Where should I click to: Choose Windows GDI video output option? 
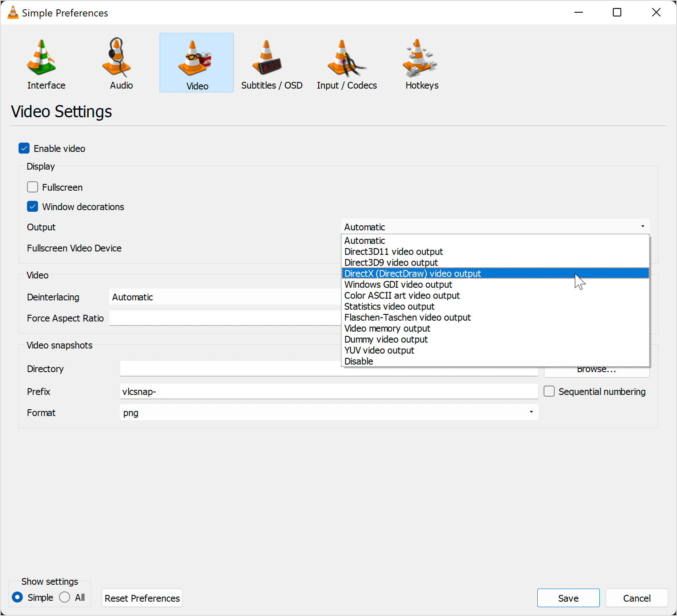point(495,284)
